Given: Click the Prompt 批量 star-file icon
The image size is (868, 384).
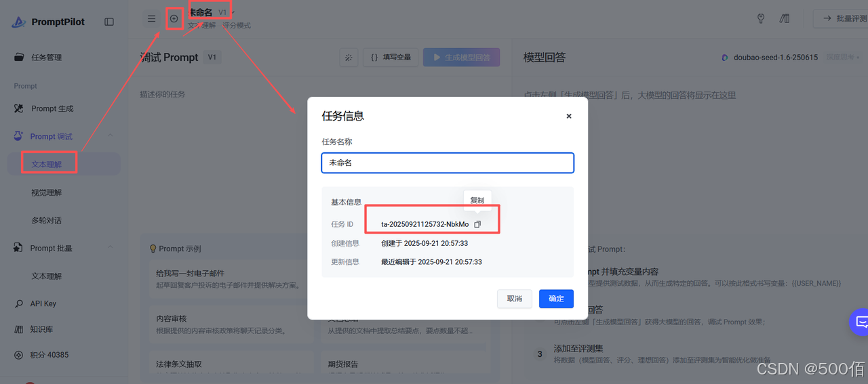Looking at the screenshot, I should 18,248.
